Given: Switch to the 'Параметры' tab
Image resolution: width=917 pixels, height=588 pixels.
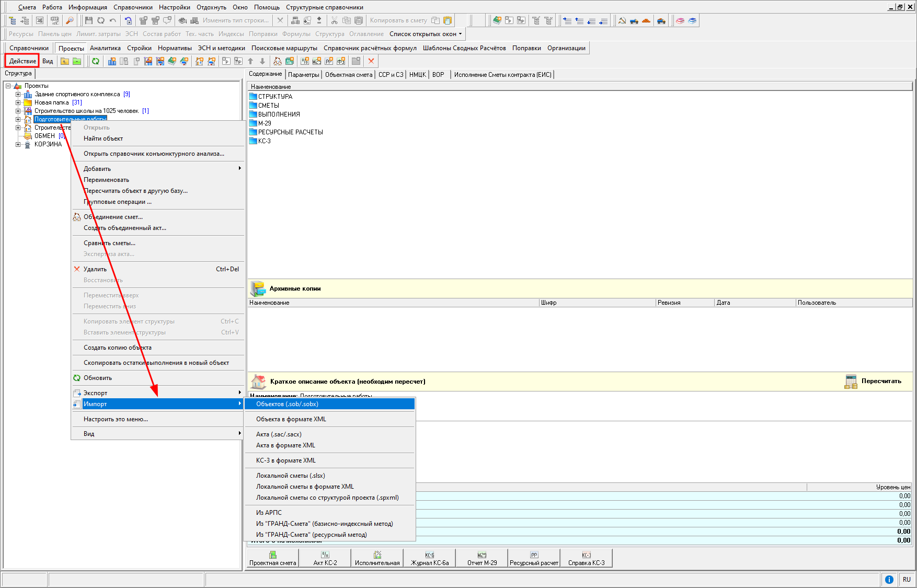Looking at the screenshot, I should coord(303,75).
